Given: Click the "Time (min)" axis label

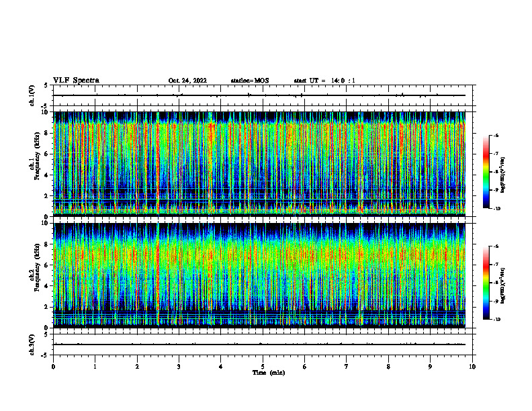Looking at the screenshot, I should click(x=269, y=373).
